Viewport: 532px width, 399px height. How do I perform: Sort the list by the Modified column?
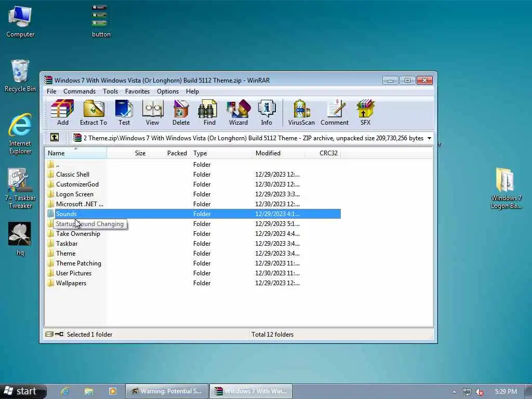tap(279, 153)
